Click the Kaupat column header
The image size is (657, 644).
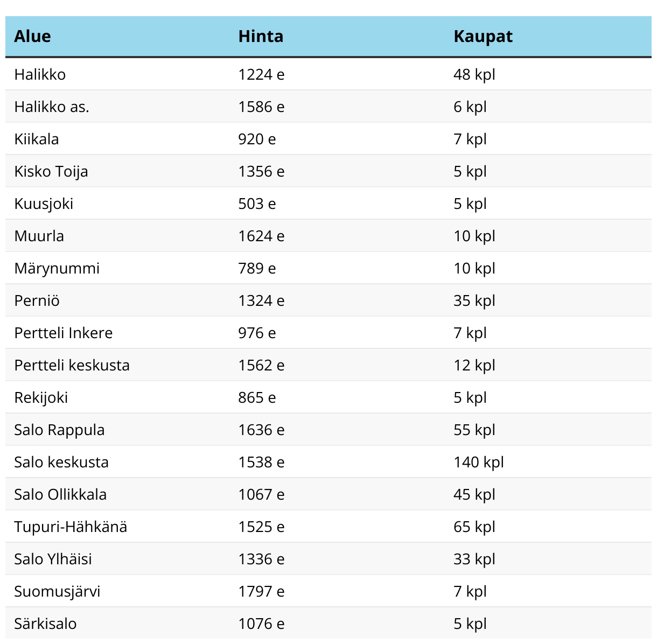(483, 37)
